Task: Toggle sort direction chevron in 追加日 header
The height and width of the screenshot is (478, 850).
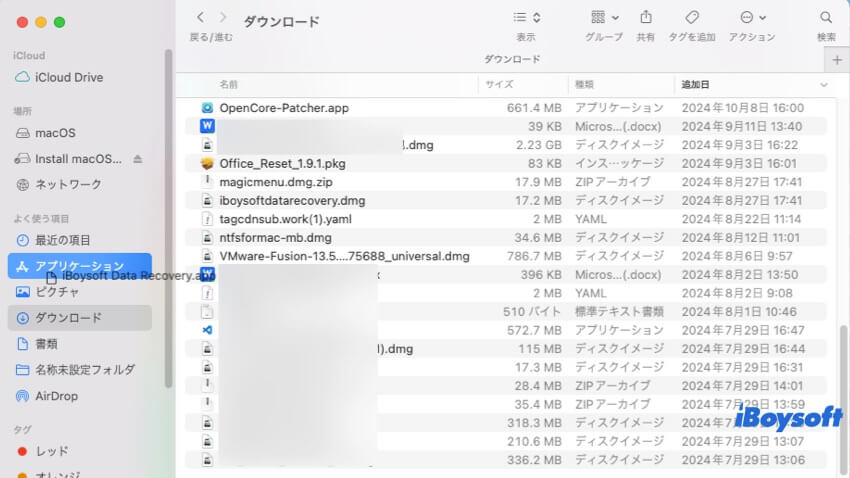Action: point(824,85)
